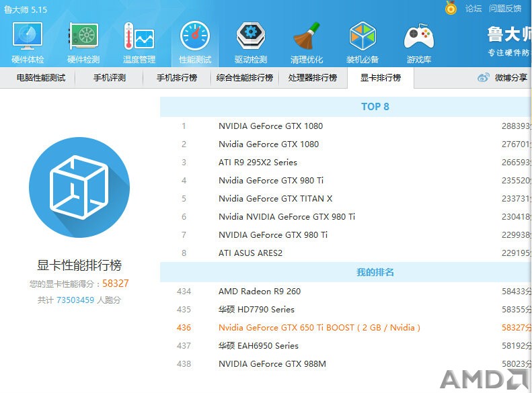Click the 我的排名 section header
The image size is (532, 393).
coord(346,272)
